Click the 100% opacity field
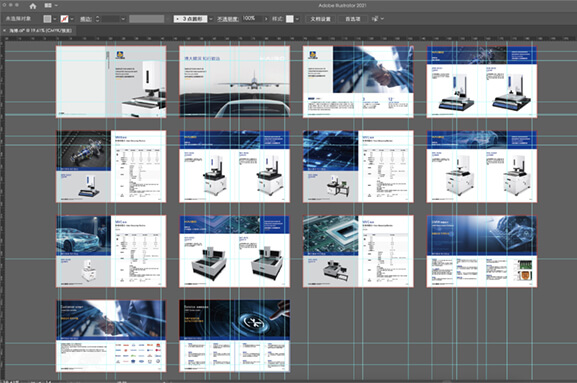This screenshot has height=383, width=577. coord(252,18)
